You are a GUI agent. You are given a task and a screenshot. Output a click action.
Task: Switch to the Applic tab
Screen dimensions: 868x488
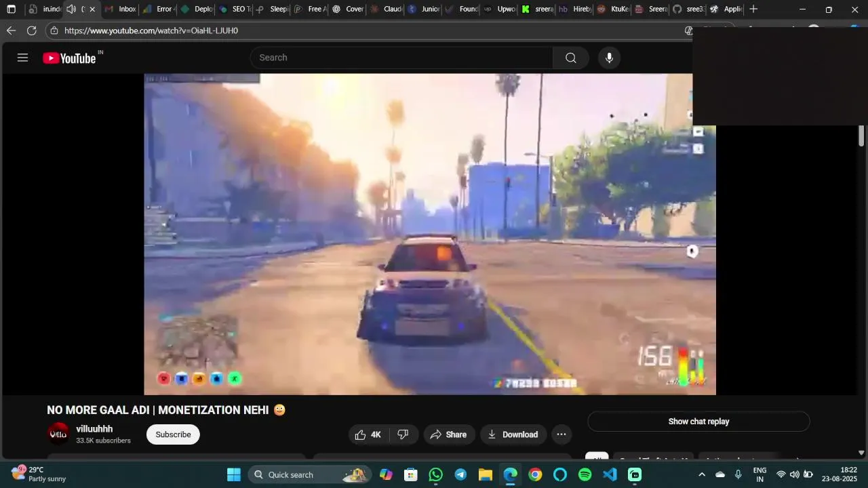pos(726,9)
